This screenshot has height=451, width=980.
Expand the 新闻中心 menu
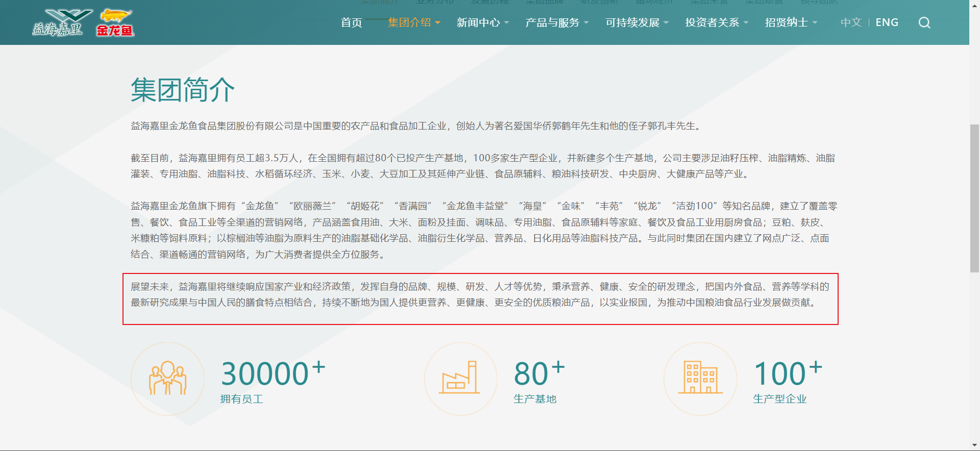[483, 23]
